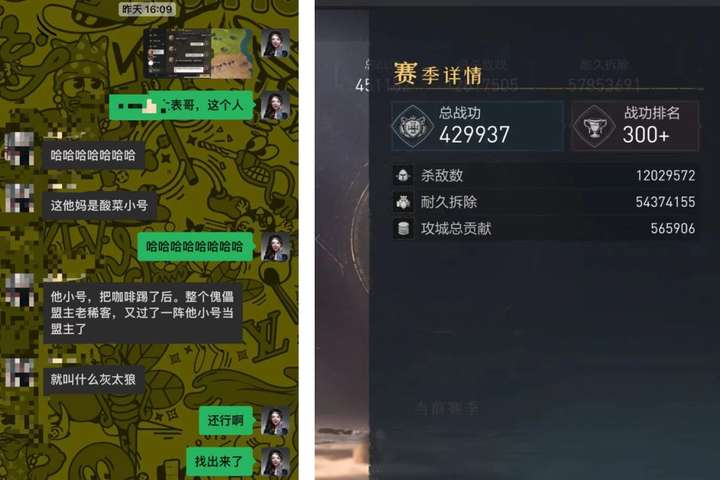Tap the pixelated avatar beside 就叫什么灰太狼

coord(19,372)
